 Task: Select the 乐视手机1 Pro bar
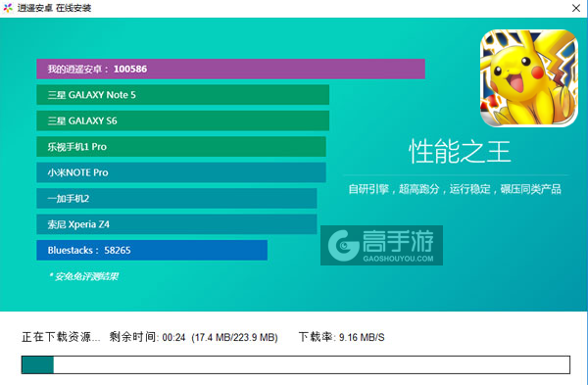pos(181,147)
